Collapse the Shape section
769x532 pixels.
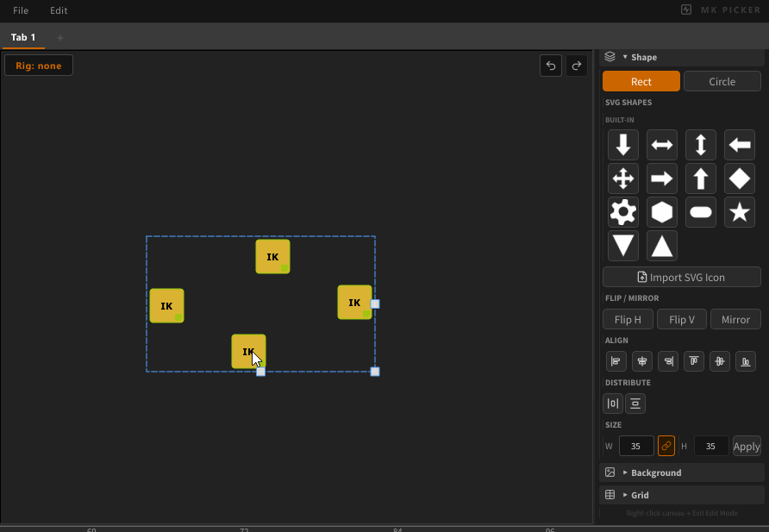point(682,57)
